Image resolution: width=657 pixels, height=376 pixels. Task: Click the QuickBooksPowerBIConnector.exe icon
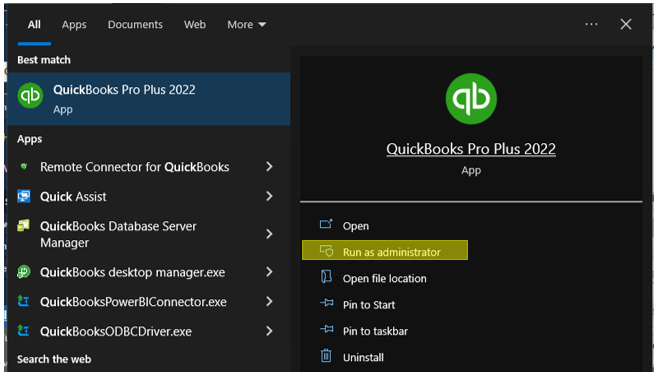(x=23, y=301)
